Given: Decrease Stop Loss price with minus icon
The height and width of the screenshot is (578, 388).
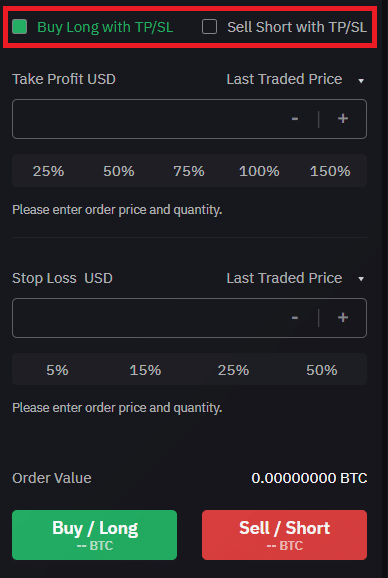Looking at the screenshot, I should (x=295, y=318).
